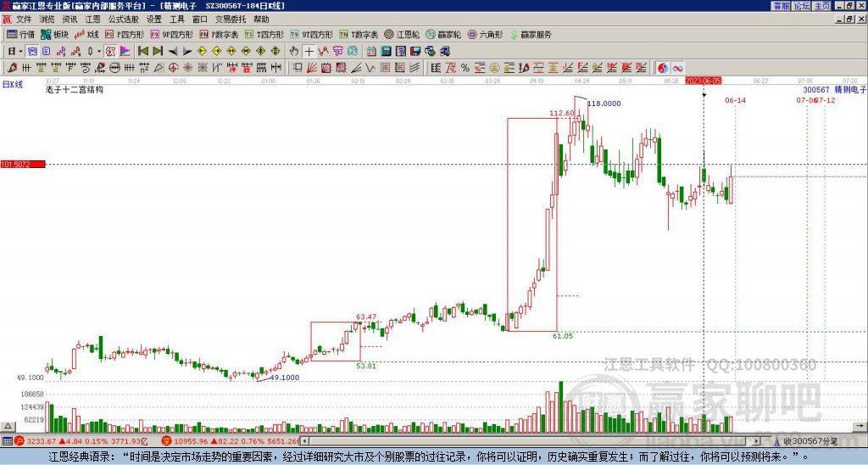Open the 9P四方形 tool
Viewport: 868px width, 465px height.
tap(171, 34)
